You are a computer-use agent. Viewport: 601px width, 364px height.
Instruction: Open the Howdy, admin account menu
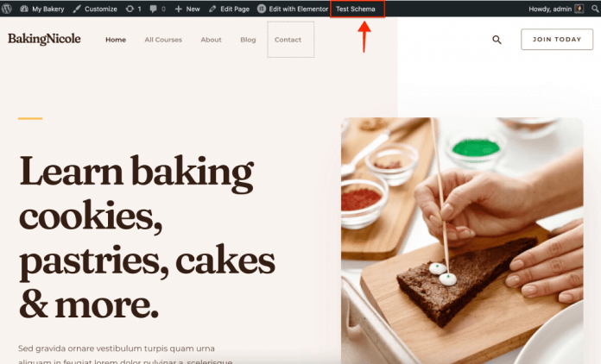tap(550, 9)
